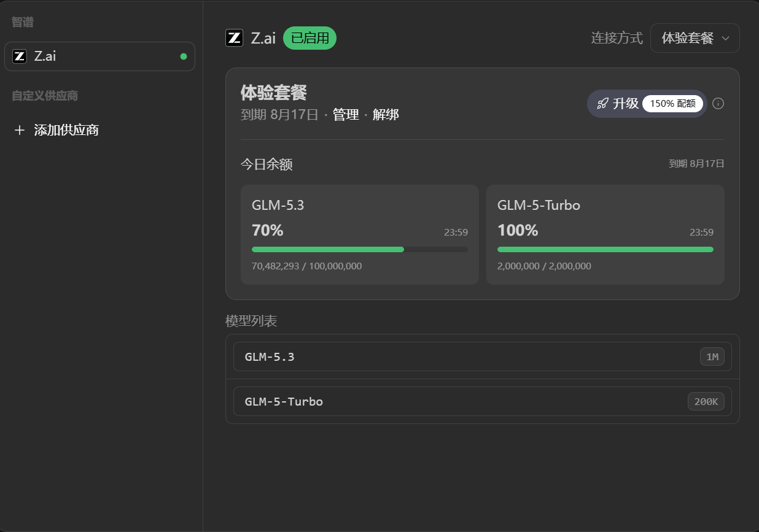Click the 今日余额 heading
The height and width of the screenshot is (532, 759).
pos(267,164)
